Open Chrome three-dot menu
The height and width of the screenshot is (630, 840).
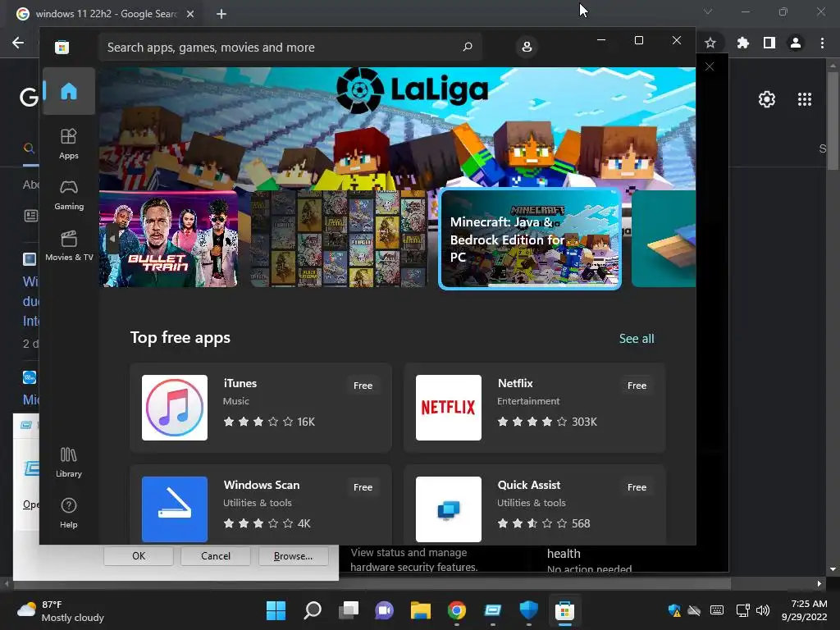pos(822,43)
